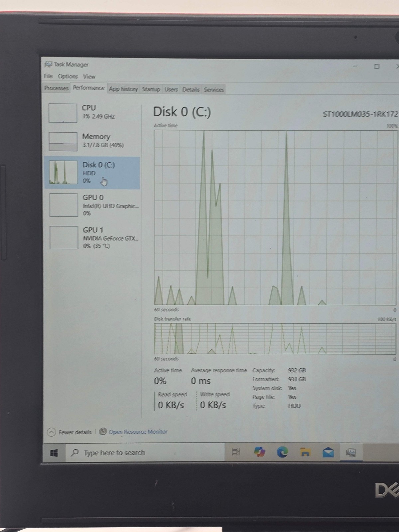The width and height of the screenshot is (399, 532).
Task: Open the Mail app from the taskbar
Action: (328, 453)
